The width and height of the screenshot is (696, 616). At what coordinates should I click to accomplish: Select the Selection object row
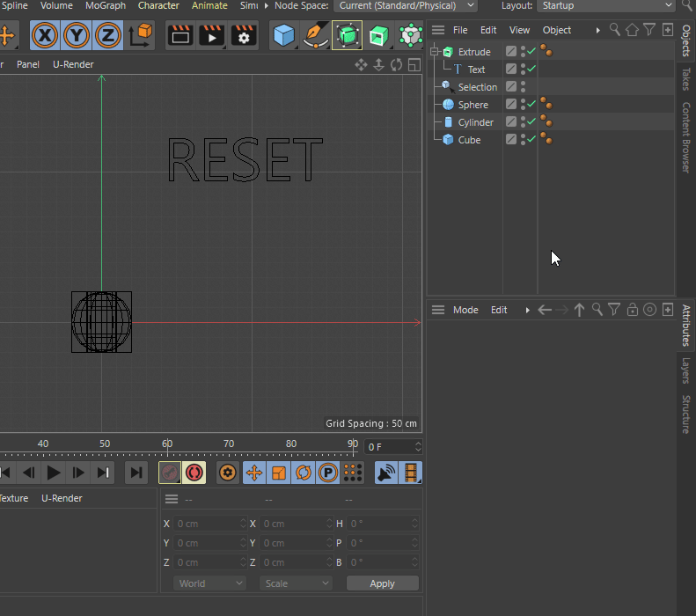point(478,87)
